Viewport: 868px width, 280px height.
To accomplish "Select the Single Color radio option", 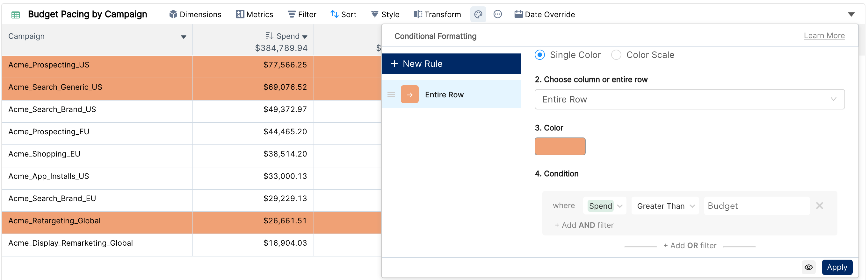I will coord(539,55).
